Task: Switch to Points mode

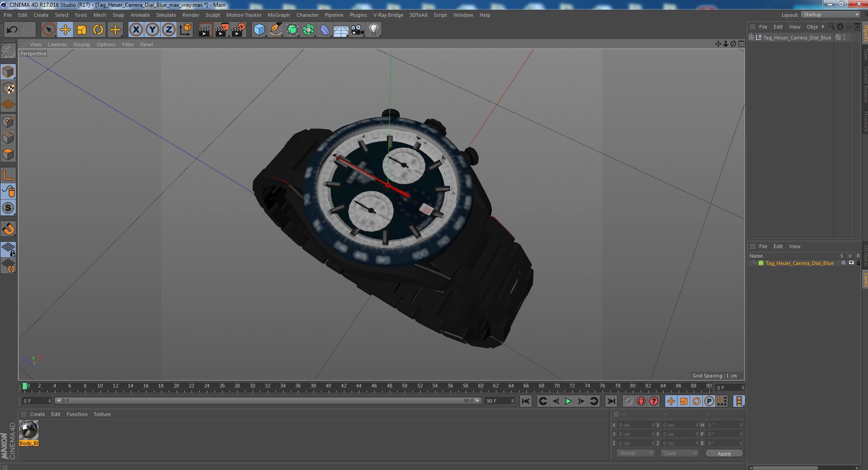Action: click(x=8, y=121)
